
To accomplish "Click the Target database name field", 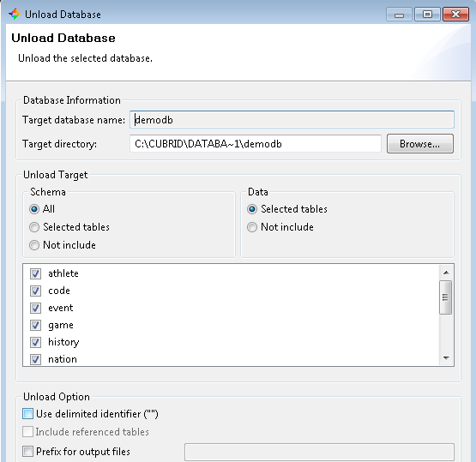I will [292, 120].
